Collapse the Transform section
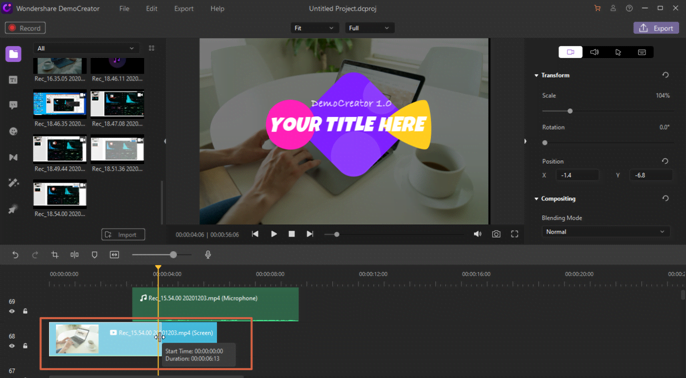Image resolution: width=686 pixels, height=378 pixels. pos(536,75)
